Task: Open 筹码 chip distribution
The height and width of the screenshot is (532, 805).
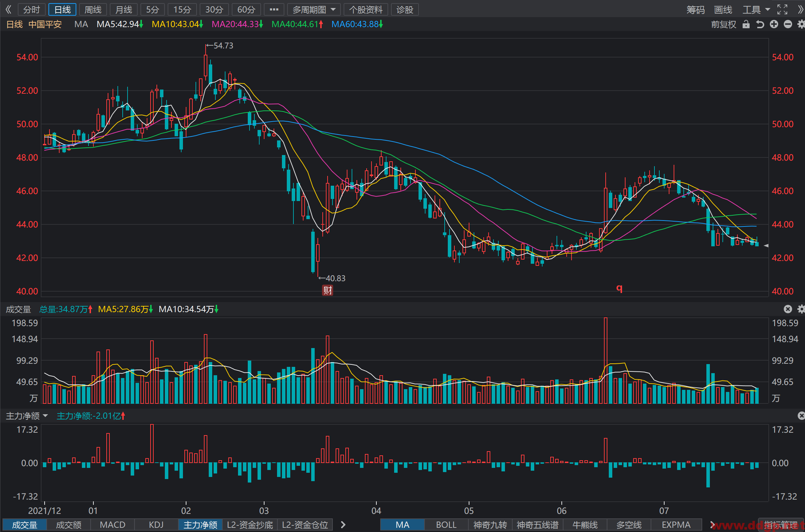Action: (x=696, y=9)
